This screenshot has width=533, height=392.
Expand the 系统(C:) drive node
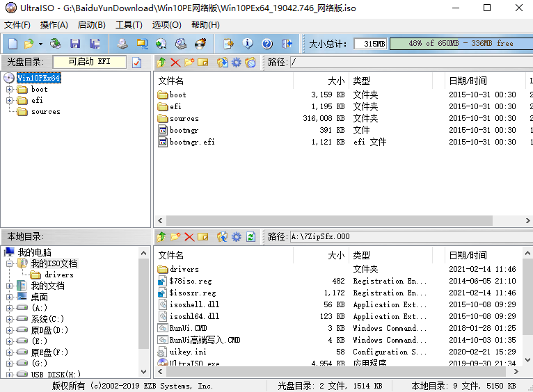tap(10, 319)
